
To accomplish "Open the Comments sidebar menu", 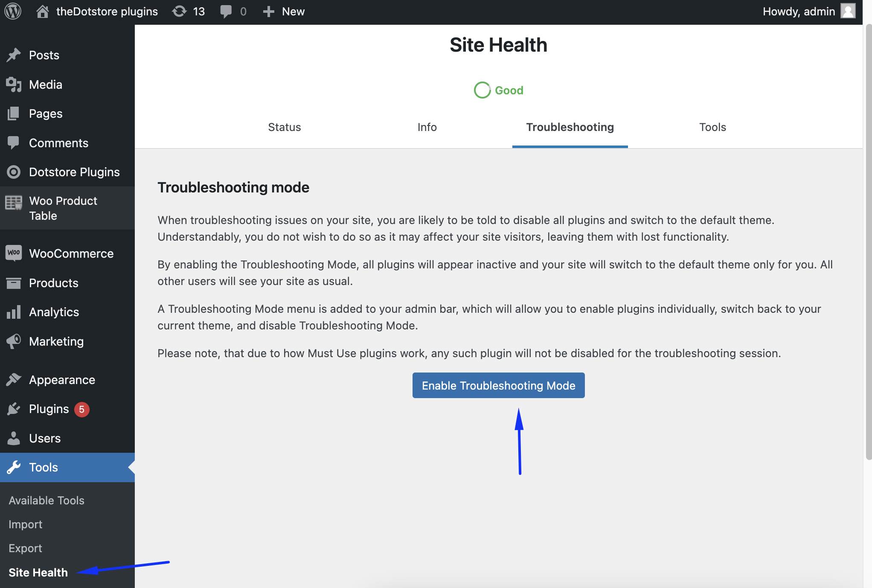I will [67, 143].
